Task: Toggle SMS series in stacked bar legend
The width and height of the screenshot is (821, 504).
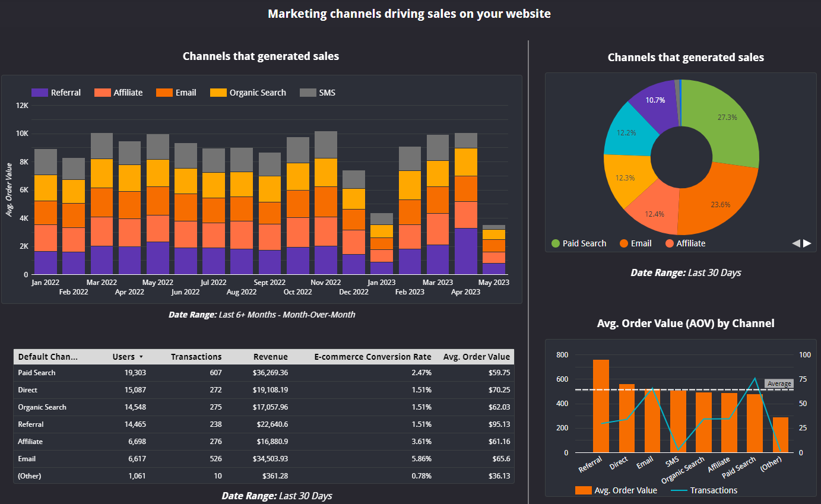Action: click(x=318, y=93)
